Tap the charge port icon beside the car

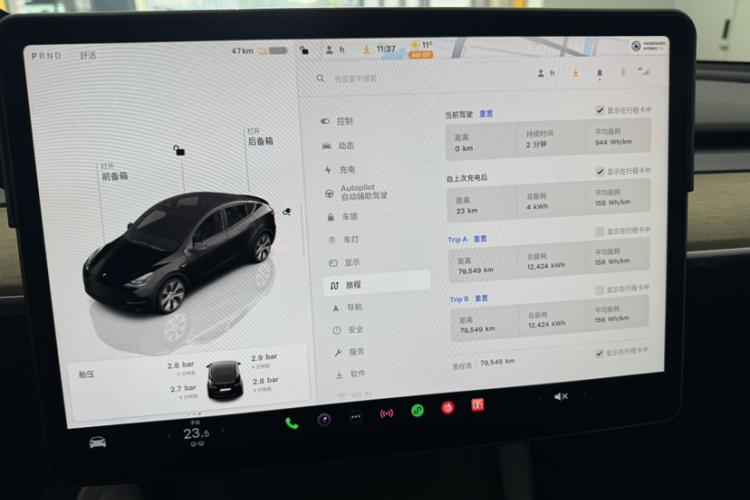click(287, 212)
